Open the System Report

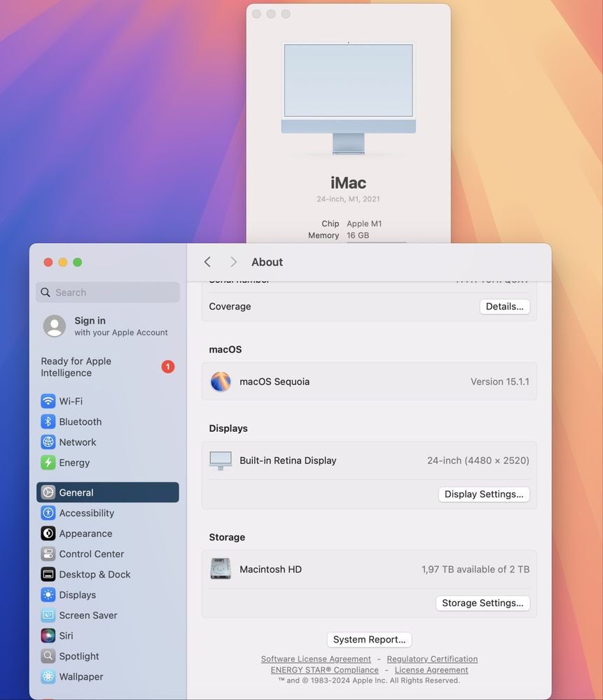(x=369, y=640)
